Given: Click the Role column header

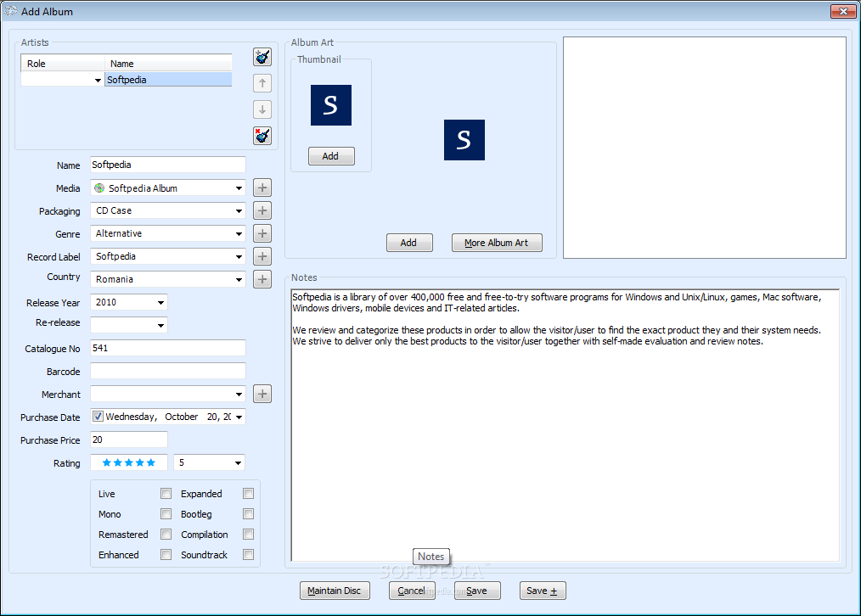Looking at the screenshot, I should click(63, 63).
